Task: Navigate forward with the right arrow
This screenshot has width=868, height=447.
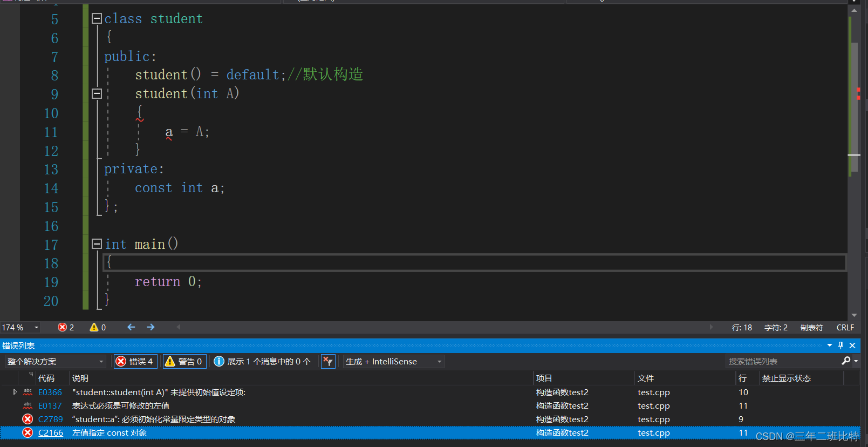Action: [151, 328]
